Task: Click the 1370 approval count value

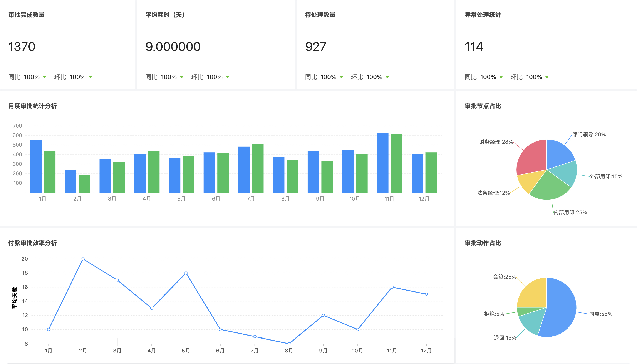Action: (22, 47)
